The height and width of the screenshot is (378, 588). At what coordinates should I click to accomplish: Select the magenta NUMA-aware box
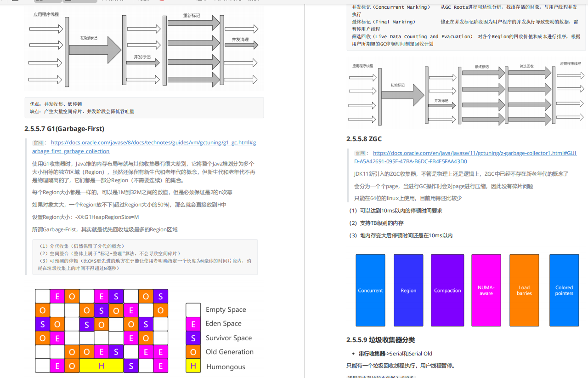pos(486,290)
